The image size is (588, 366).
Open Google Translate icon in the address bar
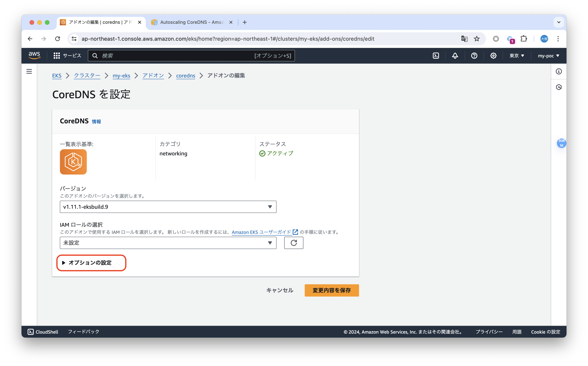[464, 39]
